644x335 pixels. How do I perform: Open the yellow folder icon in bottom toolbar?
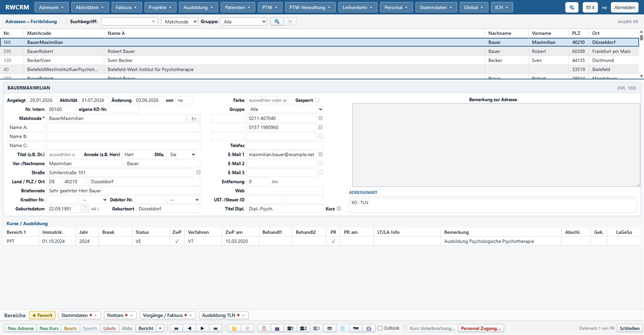click(234, 329)
